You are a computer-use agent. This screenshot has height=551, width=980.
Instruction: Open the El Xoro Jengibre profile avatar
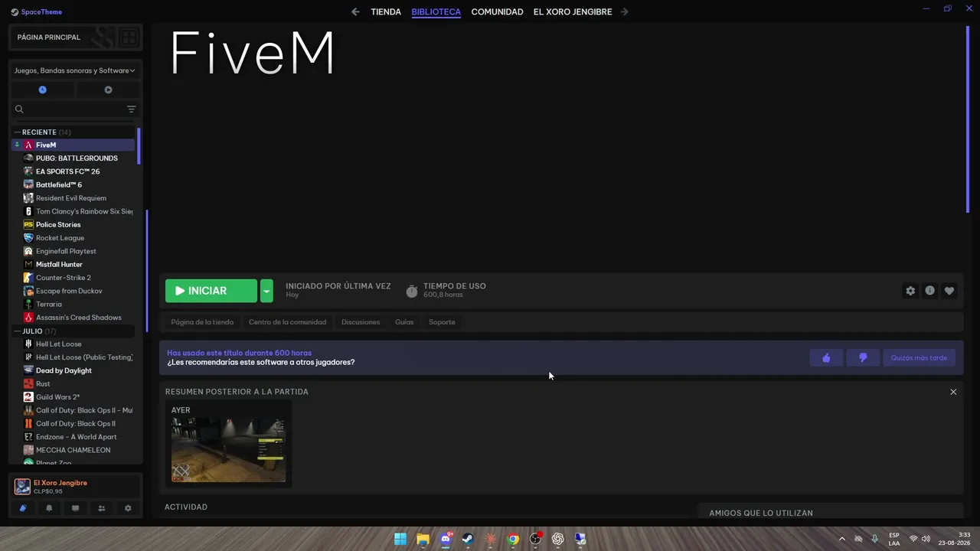22,486
